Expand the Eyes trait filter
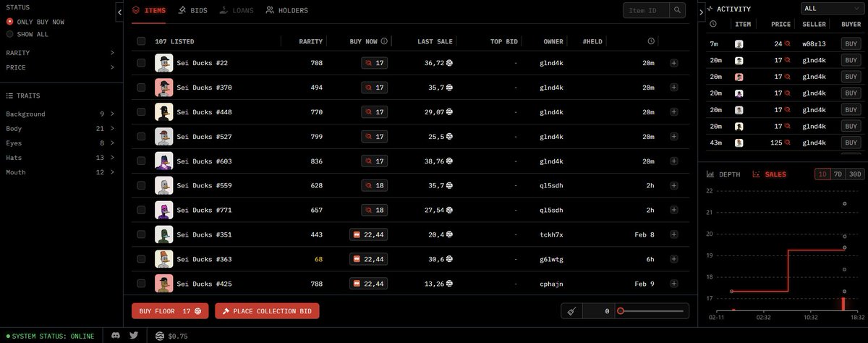 point(60,143)
